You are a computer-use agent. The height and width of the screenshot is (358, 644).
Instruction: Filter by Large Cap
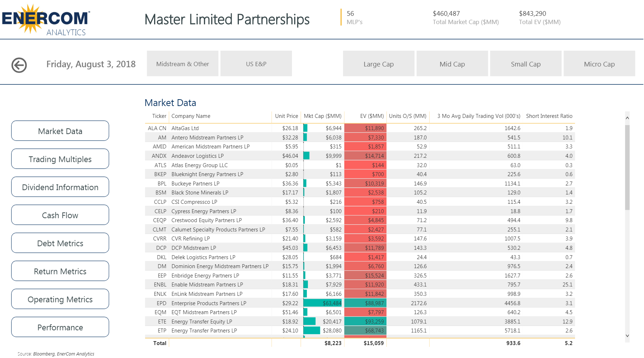click(x=379, y=64)
